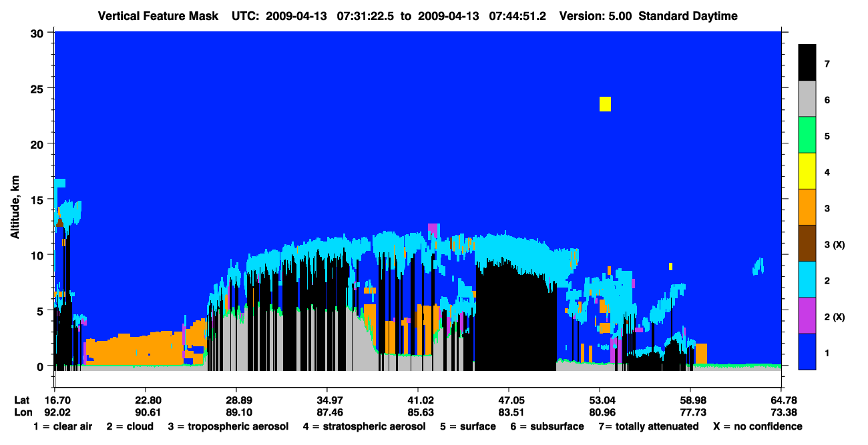Click the orange tropospheric aerosol legend swatch
The width and height of the screenshot is (868, 445).
click(x=807, y=207)
